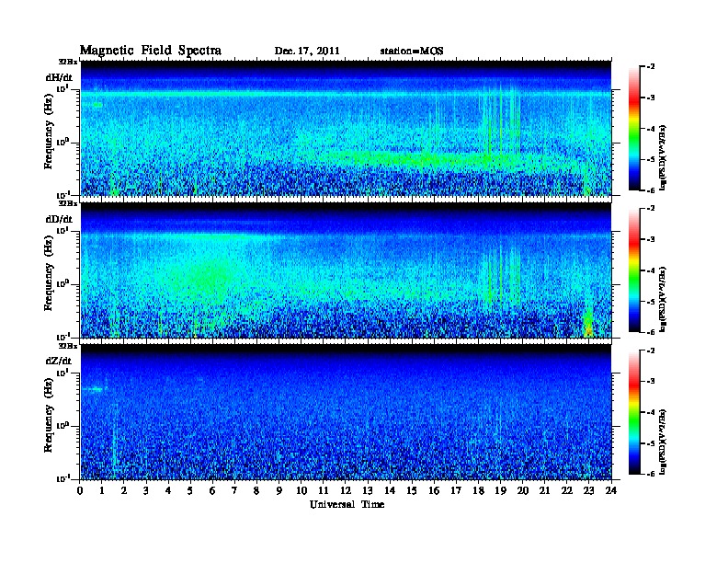Click the "dH/dt" panel label
728x563 pixels.
pyautogui.click(x=59, y=77)
